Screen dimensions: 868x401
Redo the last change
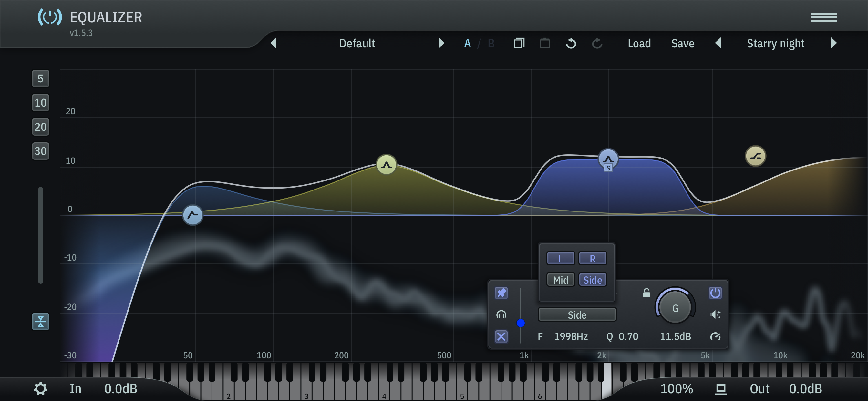tap(597, 43)
